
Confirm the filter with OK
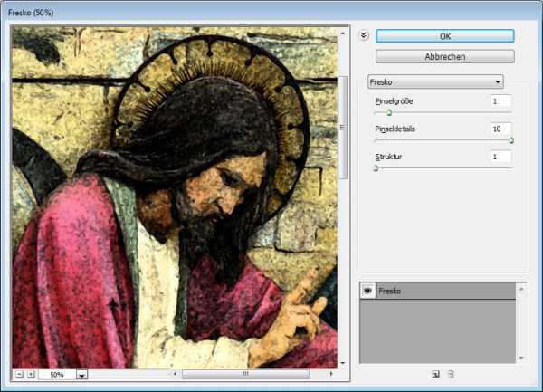coord(445,36)
